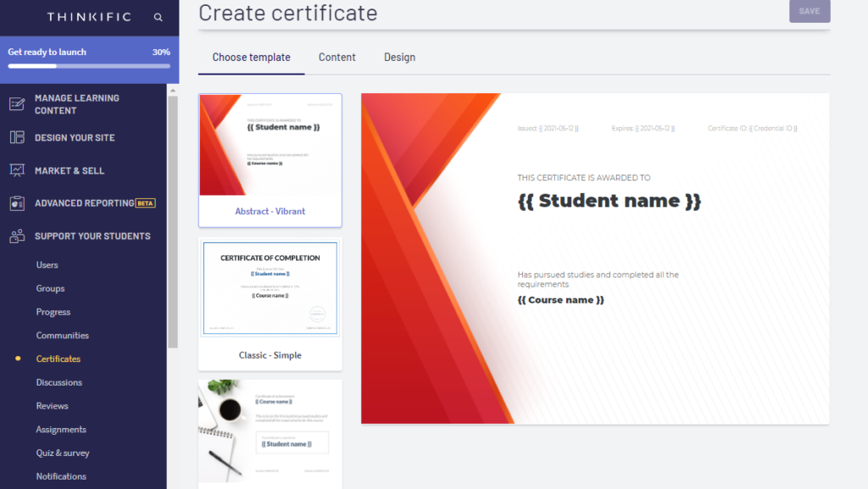Open the Certificates section link
Screen dimensions: 868x489
pos(58,358)
